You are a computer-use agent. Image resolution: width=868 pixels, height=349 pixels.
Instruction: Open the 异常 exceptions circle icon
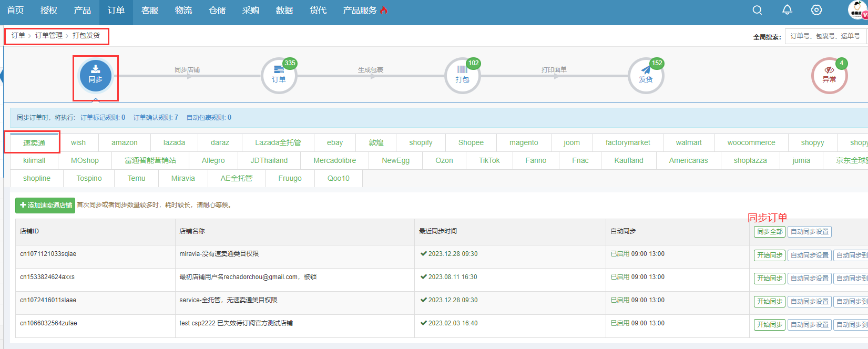pos(830,76)
